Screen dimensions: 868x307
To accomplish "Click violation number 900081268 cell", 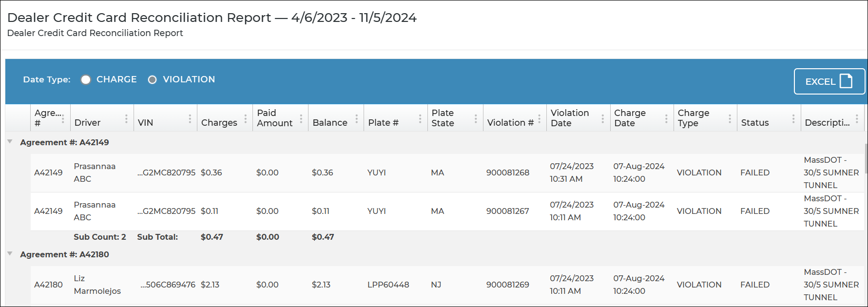I will click(x=507, y=173).
